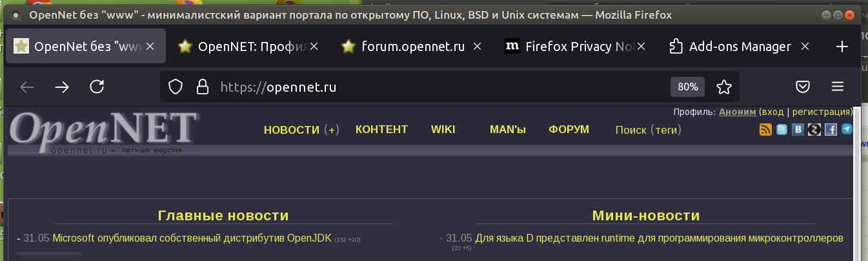Bookmark this page with the star
This screenshot has width=868, height=261.
(724, 87)
